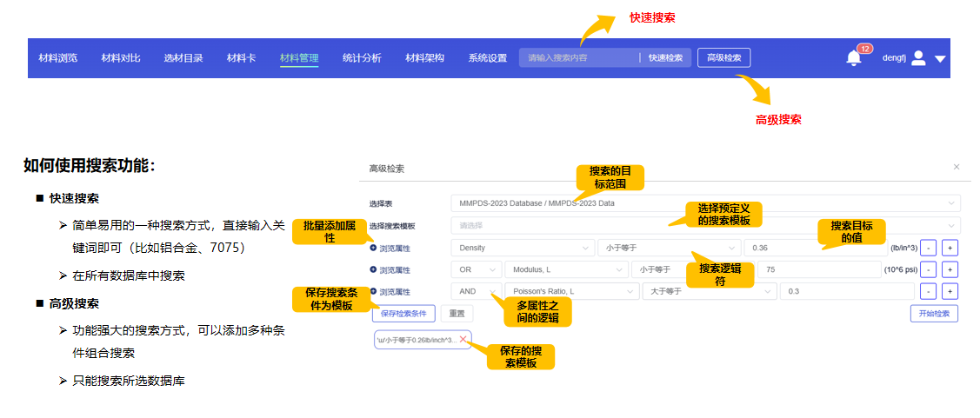Edit the 75 value field

819,270
